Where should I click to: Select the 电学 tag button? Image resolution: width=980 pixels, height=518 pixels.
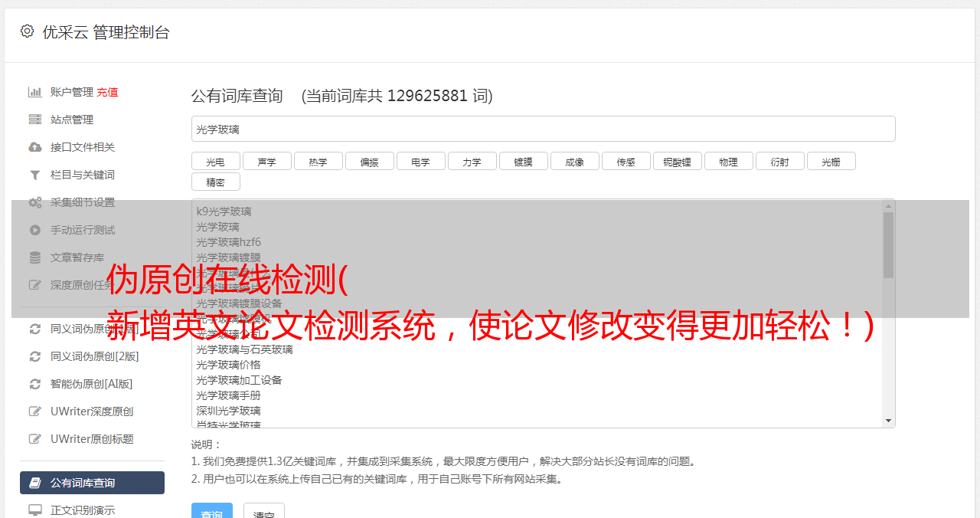coord(420,161)
